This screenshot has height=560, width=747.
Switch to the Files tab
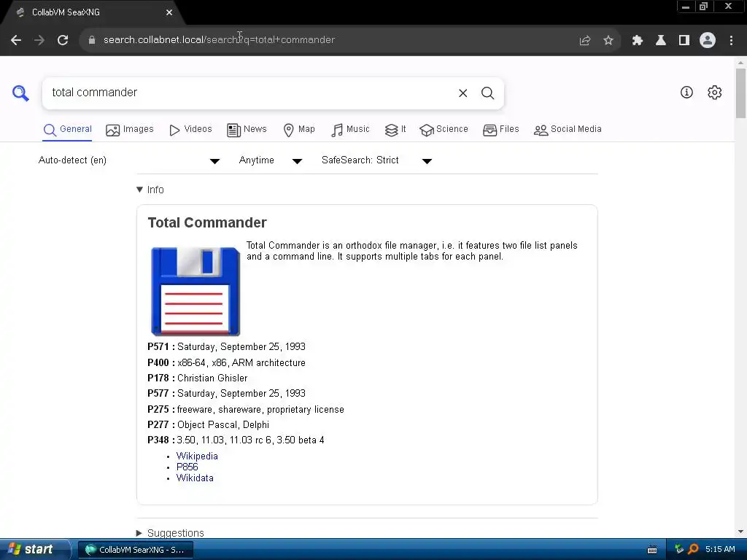click(x=500, y=130)
